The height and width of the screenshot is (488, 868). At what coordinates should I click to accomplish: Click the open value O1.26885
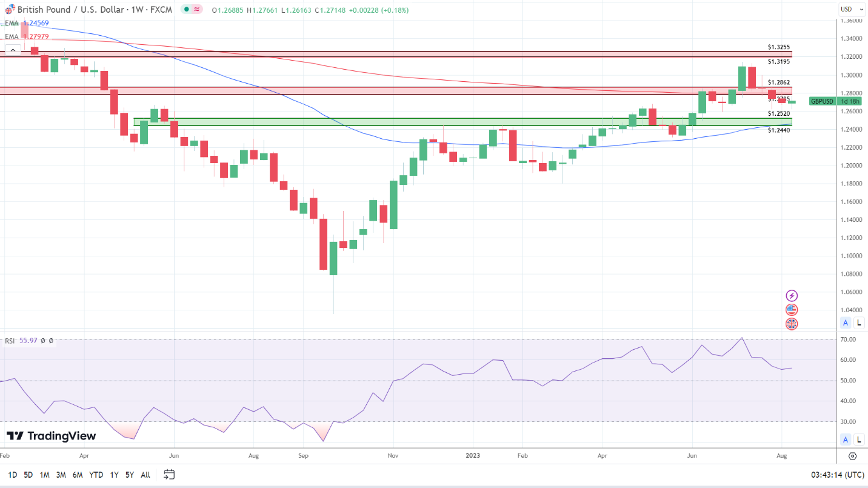click(229, 10)
